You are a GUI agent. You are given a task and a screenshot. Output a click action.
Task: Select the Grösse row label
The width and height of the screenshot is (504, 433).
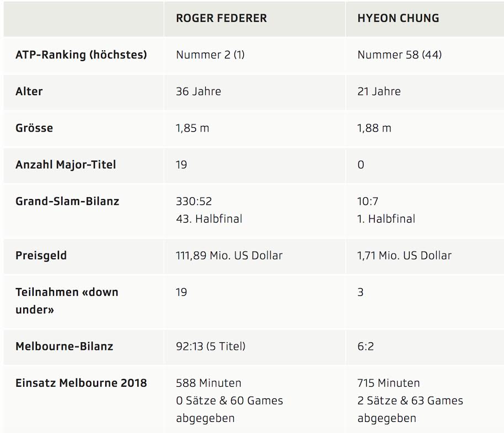(34, 128)
